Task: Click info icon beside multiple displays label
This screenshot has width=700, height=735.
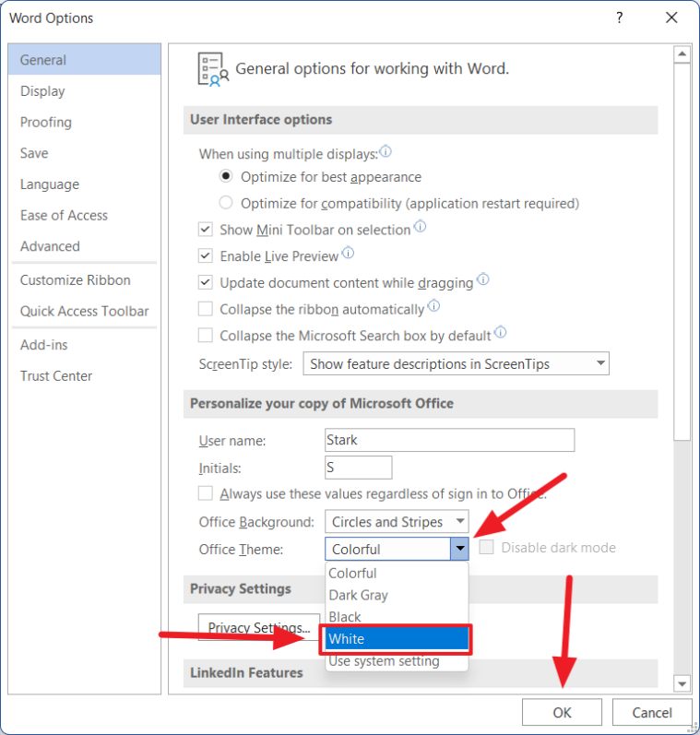Action: coord(386,151)
